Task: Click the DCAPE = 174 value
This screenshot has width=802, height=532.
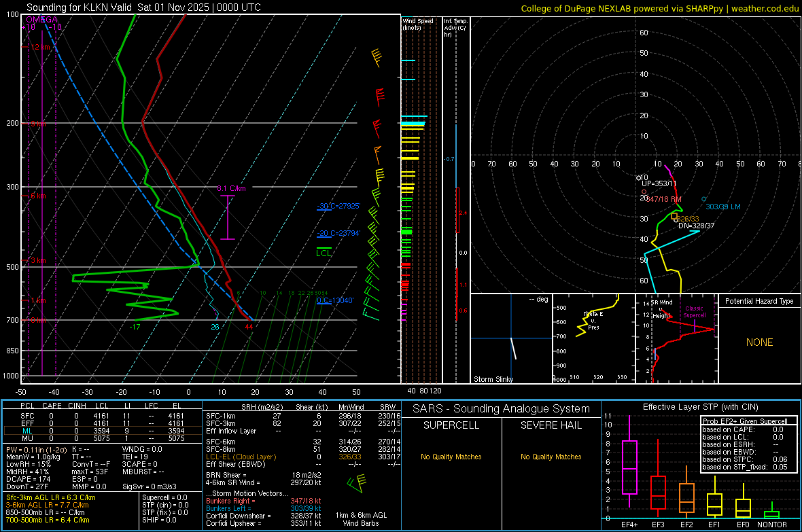Action: pos(28,479)
